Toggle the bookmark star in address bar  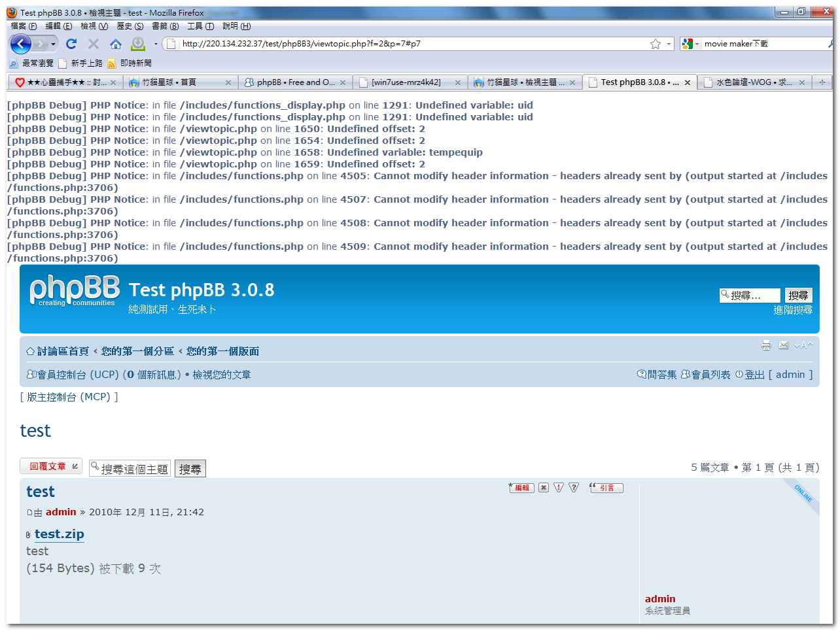point(656,44)
